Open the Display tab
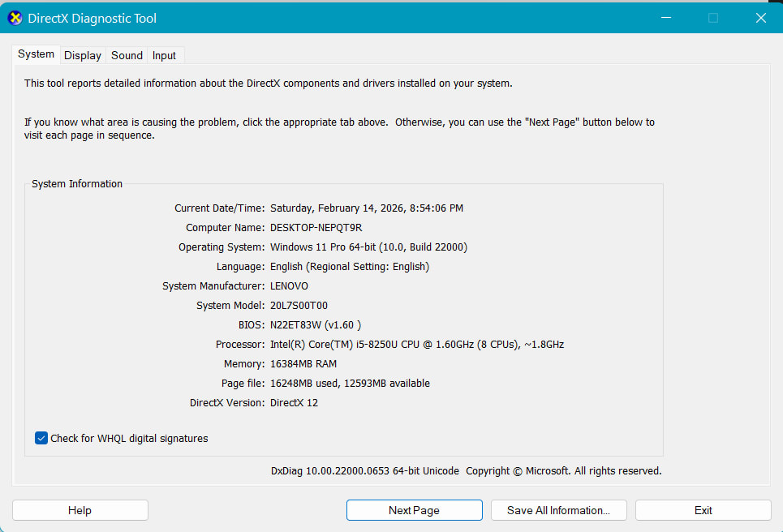 pyautogui.click(x=83, y=55)
